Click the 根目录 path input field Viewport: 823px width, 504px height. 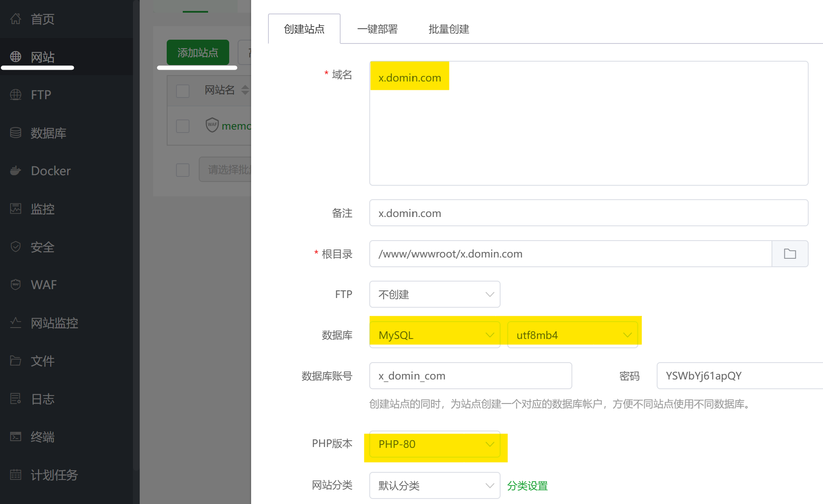point(571,254)
